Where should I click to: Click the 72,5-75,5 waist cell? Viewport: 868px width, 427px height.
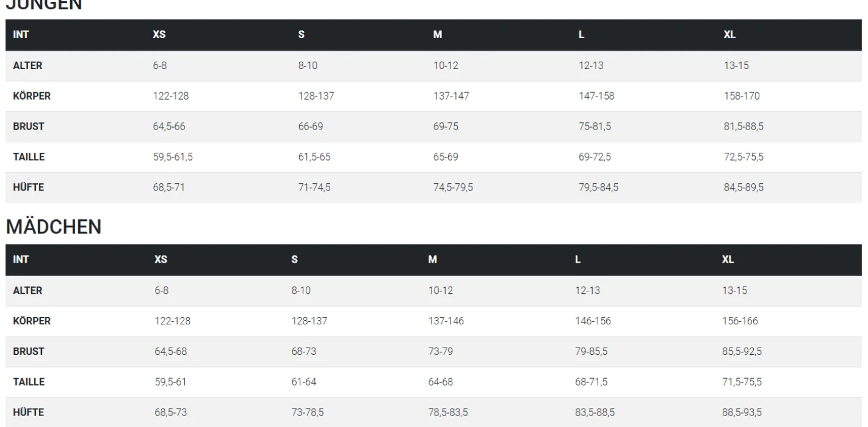(743, 157)
